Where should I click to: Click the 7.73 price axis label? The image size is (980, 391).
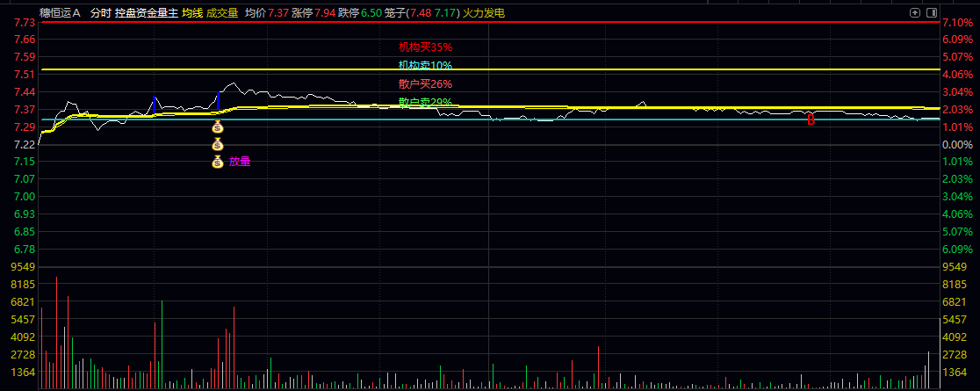coord(25,23)
